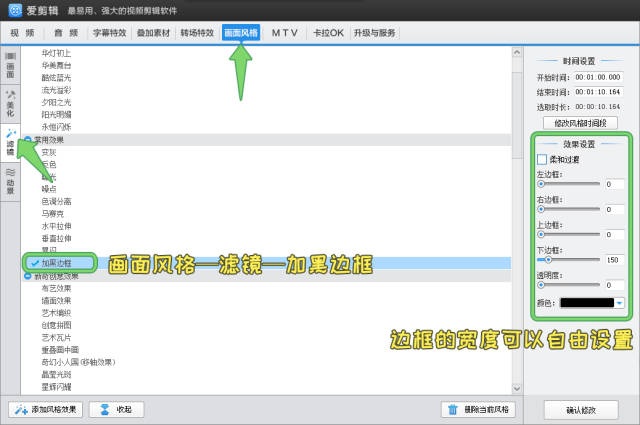
Task: Select the 垂直拉伸 effect
Action: click(x=56, y=238)
